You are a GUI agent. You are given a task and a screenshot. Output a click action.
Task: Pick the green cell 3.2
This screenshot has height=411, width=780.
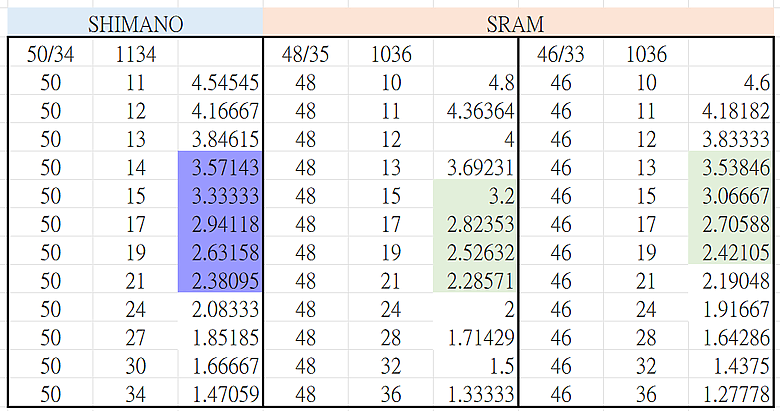[x=476, y=195]
